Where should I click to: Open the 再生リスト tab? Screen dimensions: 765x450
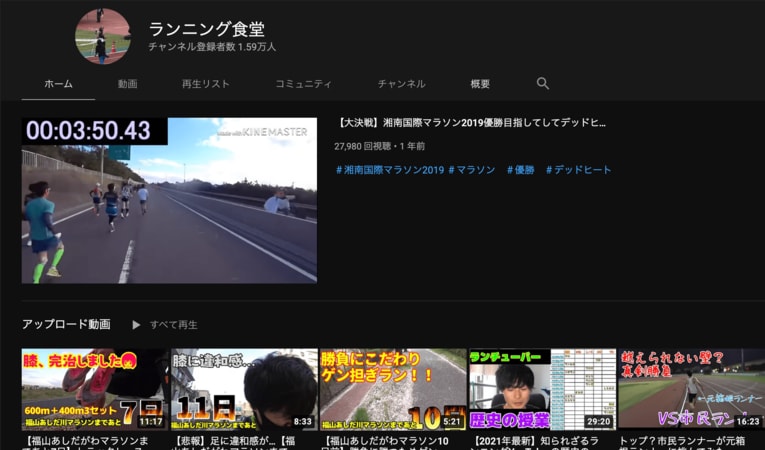(205, 84)
